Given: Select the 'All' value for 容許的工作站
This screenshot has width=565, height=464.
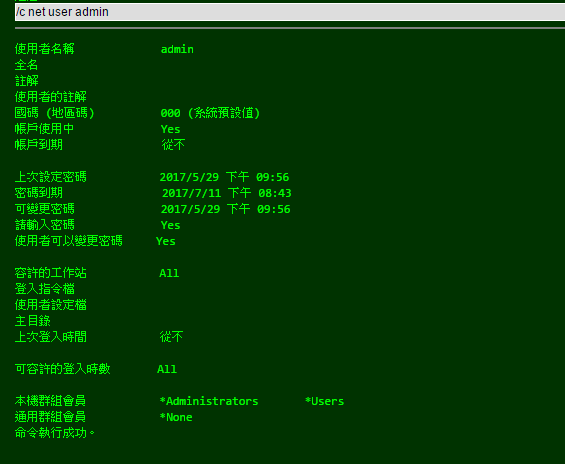Looking at the screenshot, I should [x=169, y=273].
